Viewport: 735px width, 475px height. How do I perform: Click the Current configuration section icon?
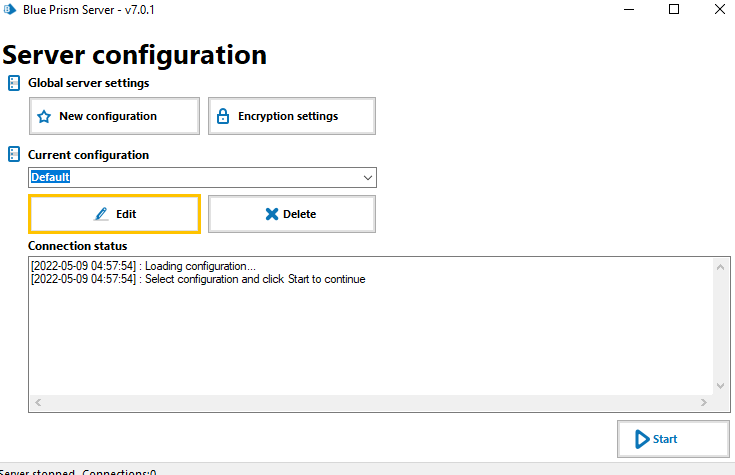click(x=14, y=155)
